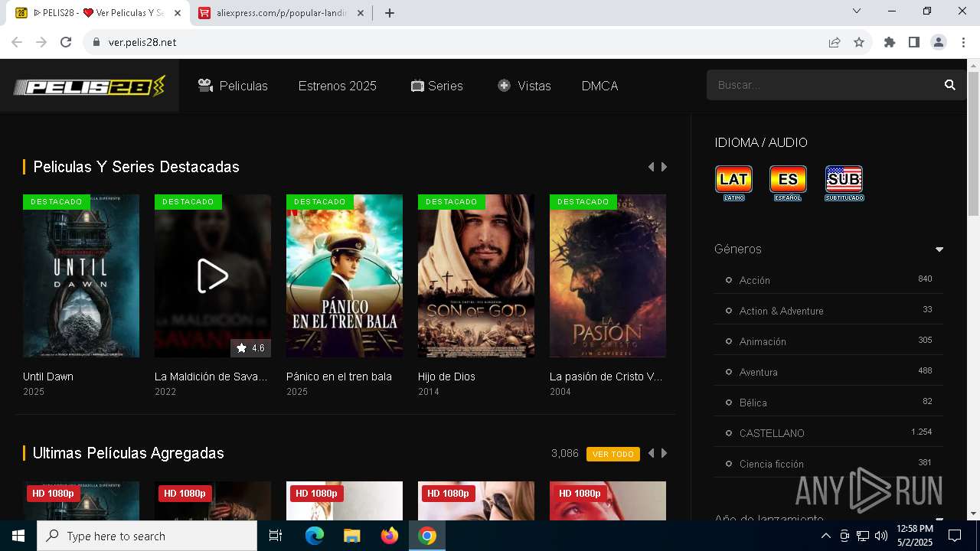This screenshot has height=551, width=980.
Task: Share this page icon
Action: 835,42
